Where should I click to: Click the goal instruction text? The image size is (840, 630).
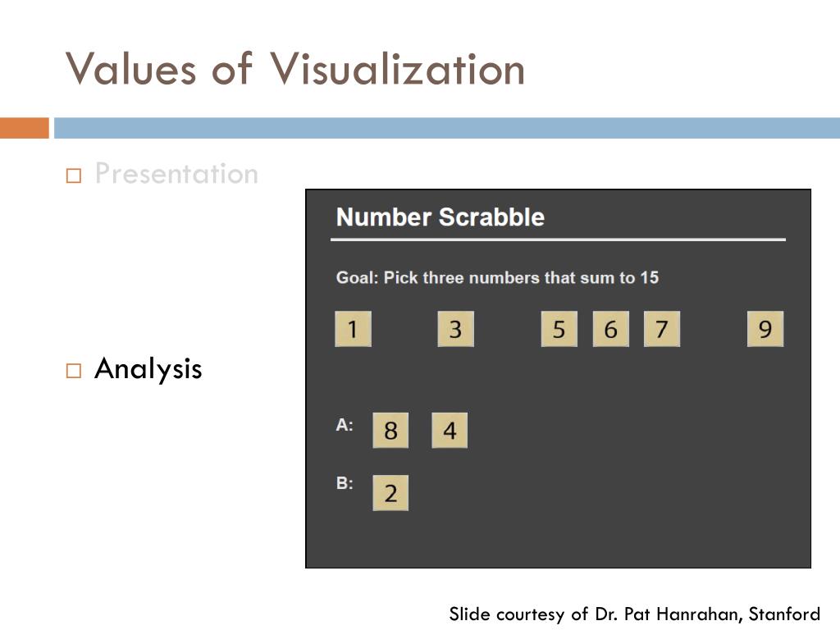click(497, 277)
